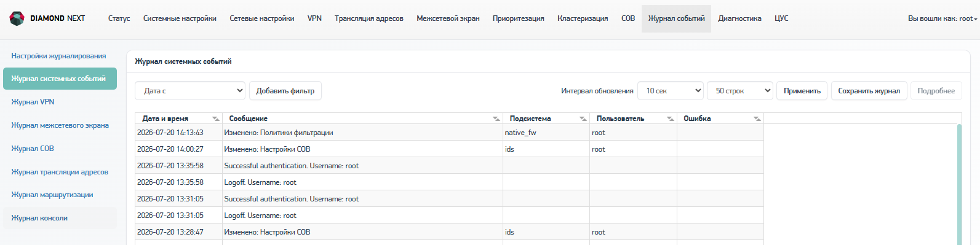980x245 pixels.
Task: Open Сетевые настройки menu
Action: point(262,18)
